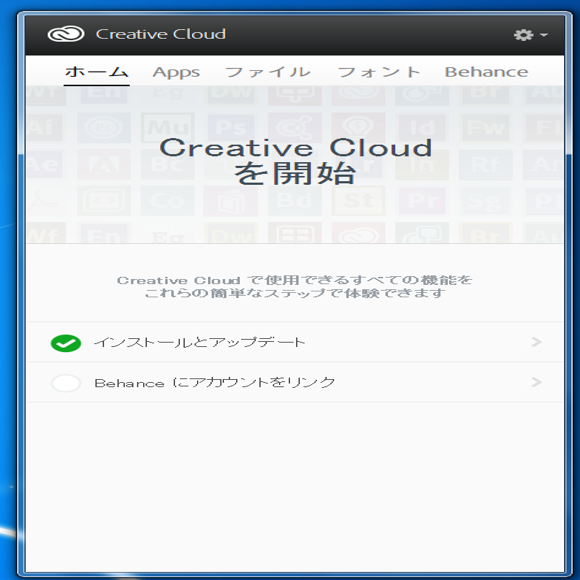Expand chevron on インストールとアップデート row
Viewport: 580px width, 580px height.
coord(536,342)
